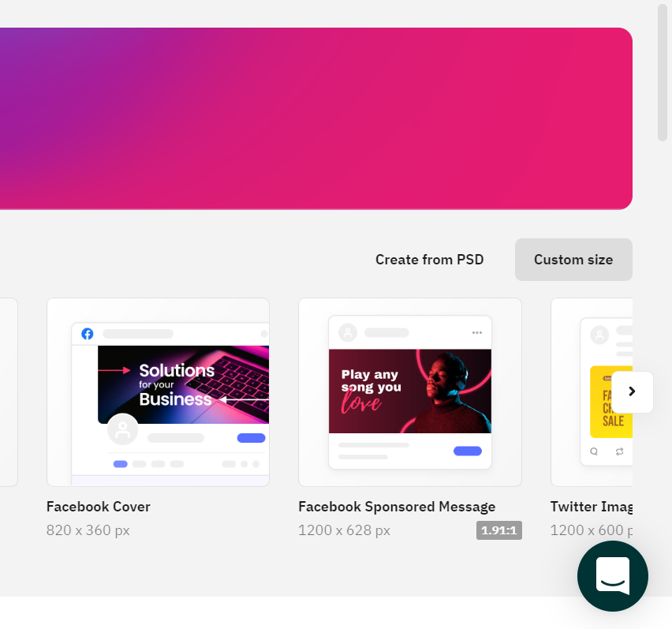Click avatar icon in Twitter Image preview
Image resolution: width=672 pixels, height=629 pixels.
click(600, 335)
